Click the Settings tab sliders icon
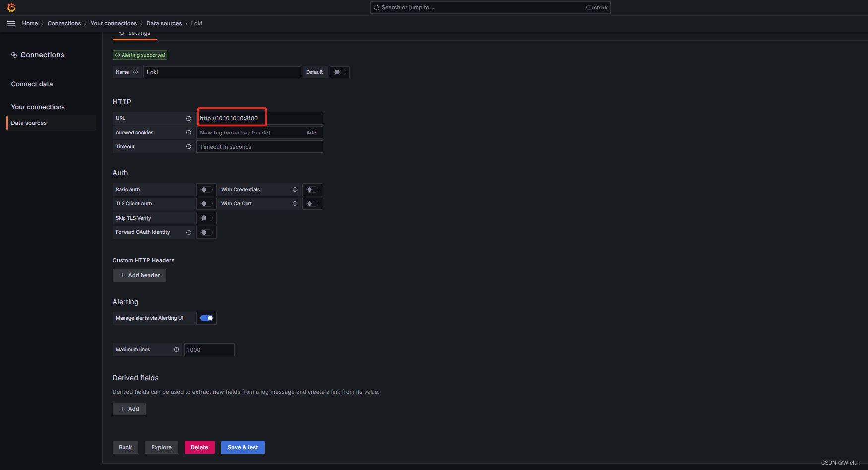Image resolution: width=868 pixels, height=470 pixels. coord(122,34)
